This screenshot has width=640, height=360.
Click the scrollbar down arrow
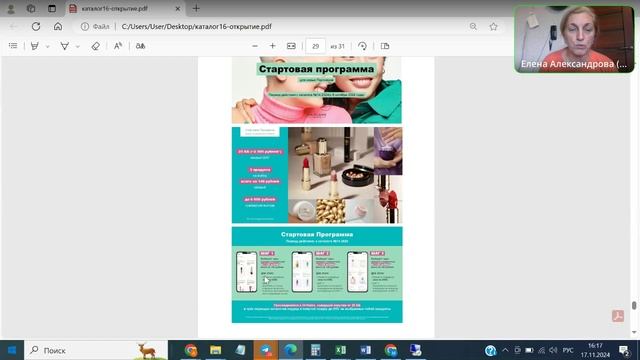click(x=634, y=332)
